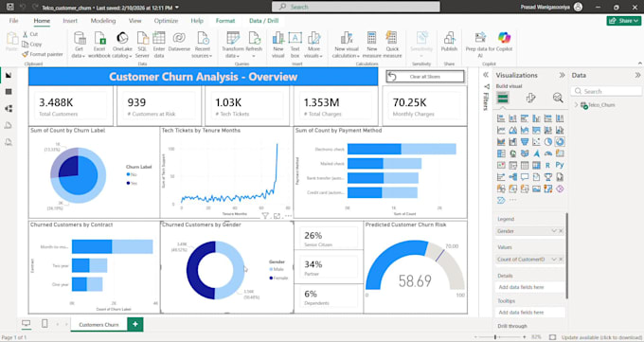644x342 pixels.
Task: Collapse the ribbon chevron
Action: pos(639,63)
